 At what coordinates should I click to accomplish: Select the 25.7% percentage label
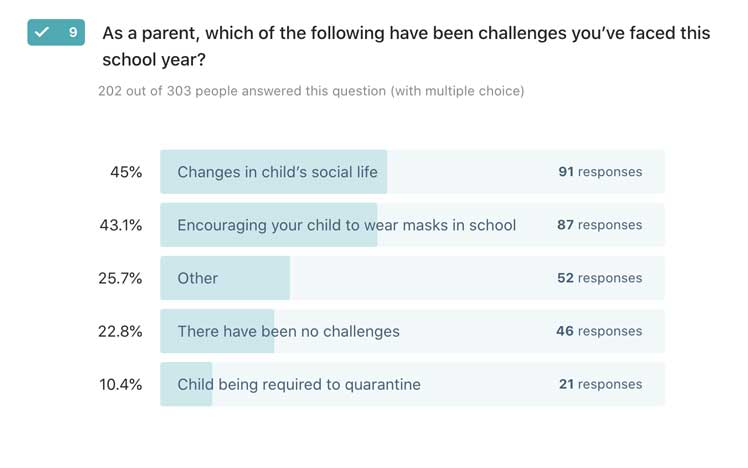(x=122, y=278)
